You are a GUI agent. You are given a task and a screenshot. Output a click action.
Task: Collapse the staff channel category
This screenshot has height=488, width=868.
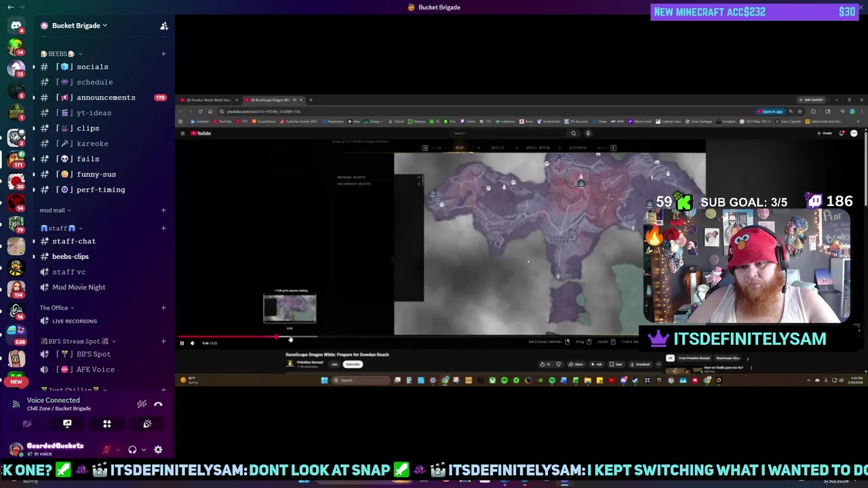[62, 228]
